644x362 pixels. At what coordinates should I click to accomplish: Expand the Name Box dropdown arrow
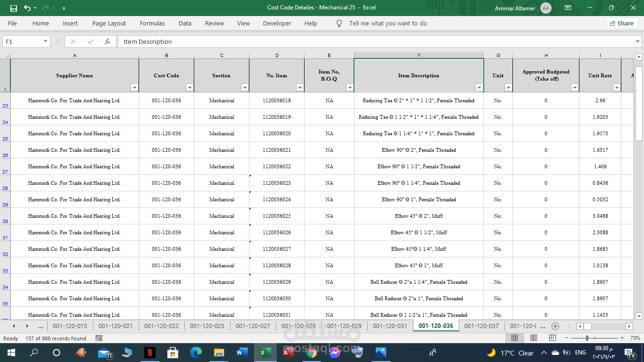(46, 41)
